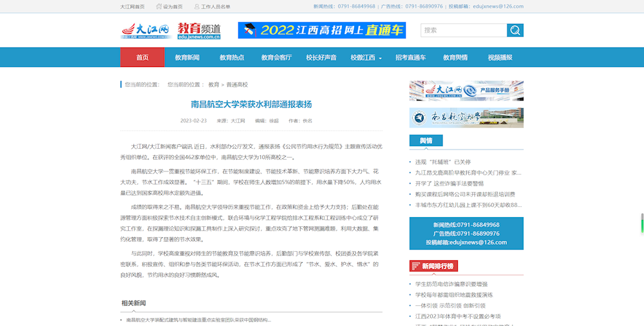Viewport: 644px width, 326px height.
Task: Select the 首页 navigation tab
Action: click(142, 57)
